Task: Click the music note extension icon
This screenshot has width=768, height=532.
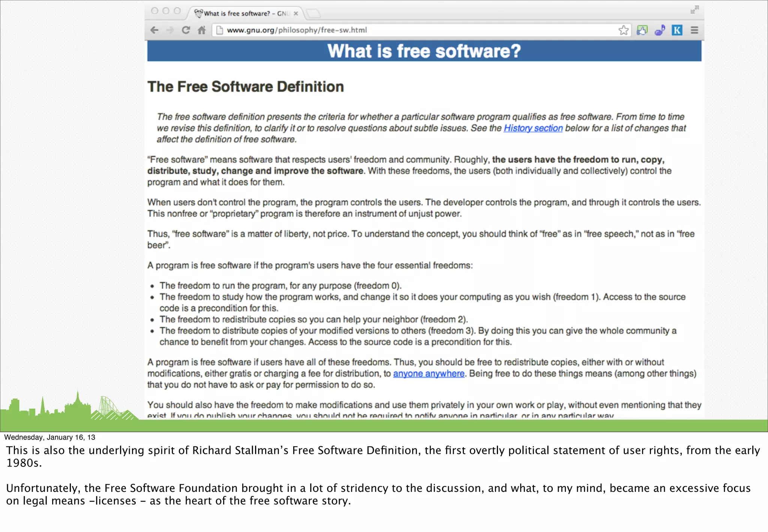Action: pos(660,30)
